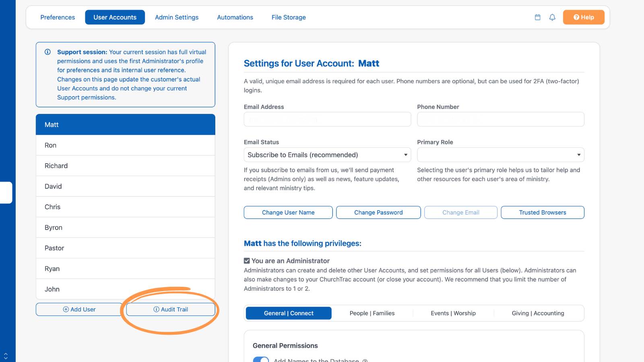Click the white sidebar handle tab at left edge

(x=6, y=193)
